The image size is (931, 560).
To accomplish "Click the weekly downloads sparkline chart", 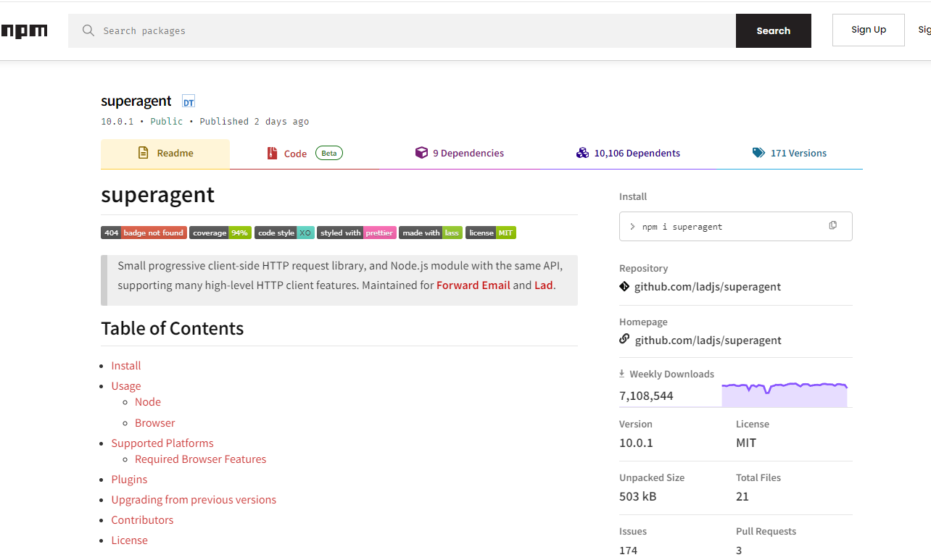I will [x=785, y=395].
